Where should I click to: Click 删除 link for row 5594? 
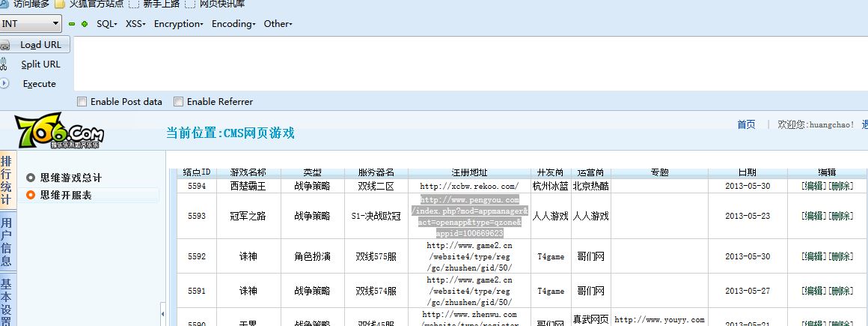(x=840, y=186)
